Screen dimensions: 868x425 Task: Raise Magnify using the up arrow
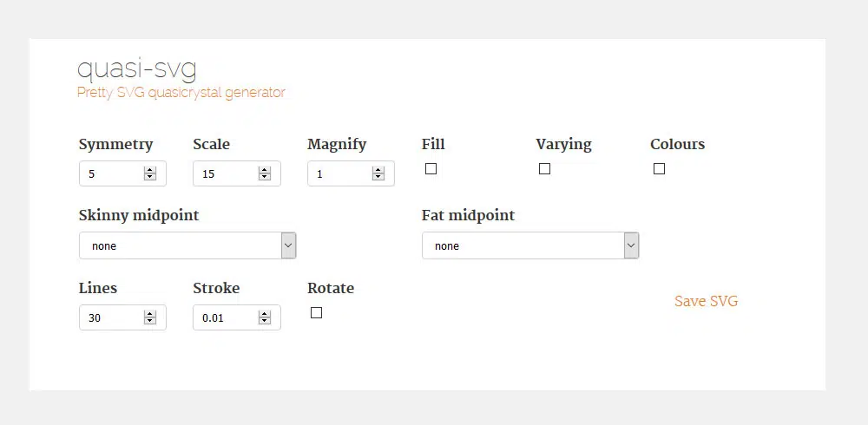[x=378, y=170]
